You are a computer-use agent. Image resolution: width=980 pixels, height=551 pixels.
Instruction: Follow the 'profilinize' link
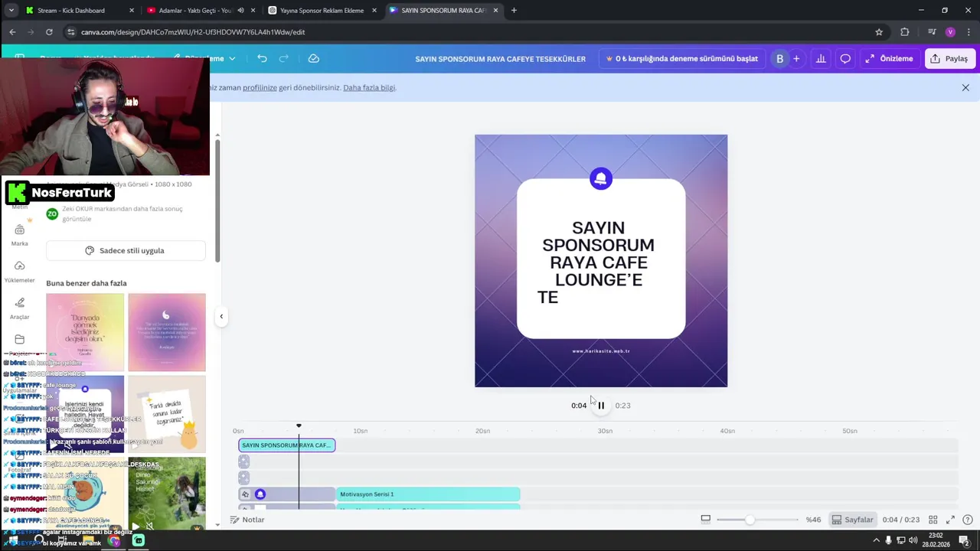click(260, 87)
